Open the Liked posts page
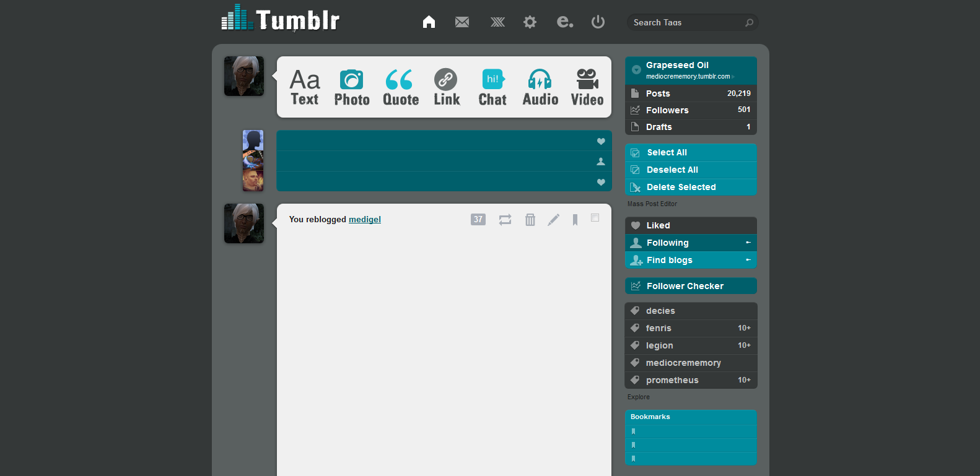This screenshot has width=980, height=476. coord(691,225)
